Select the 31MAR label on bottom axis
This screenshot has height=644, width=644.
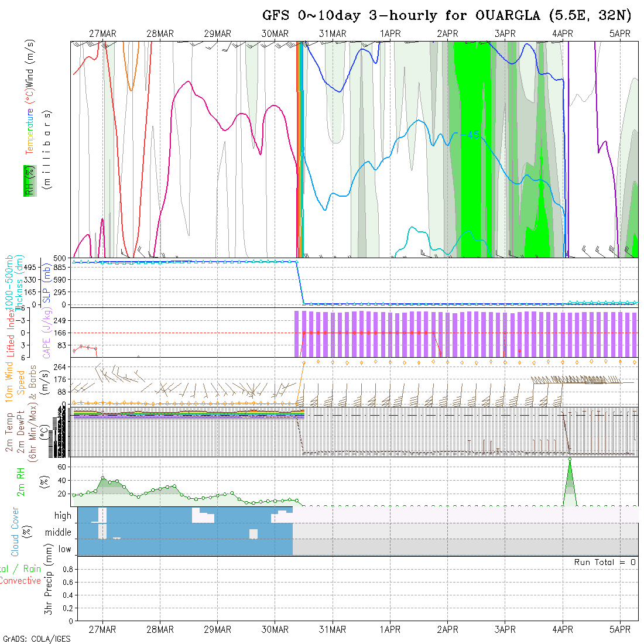tap(333, 629)
